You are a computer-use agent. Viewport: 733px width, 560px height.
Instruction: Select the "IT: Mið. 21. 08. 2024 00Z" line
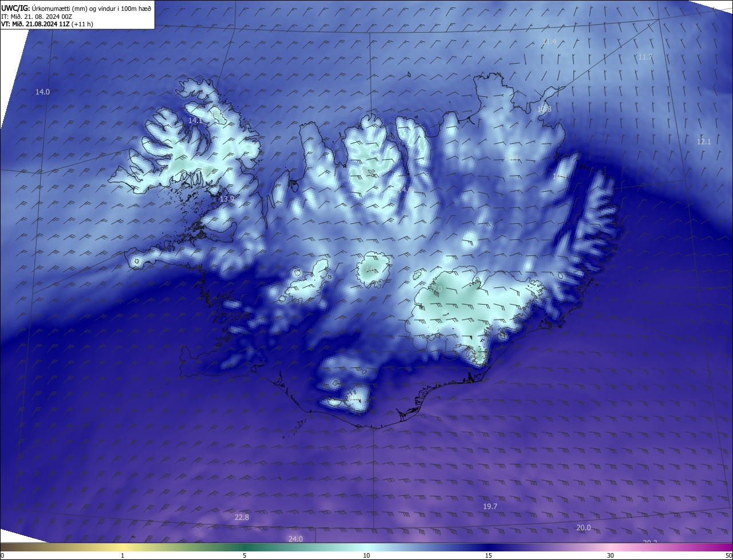click(x=36, y=16)
